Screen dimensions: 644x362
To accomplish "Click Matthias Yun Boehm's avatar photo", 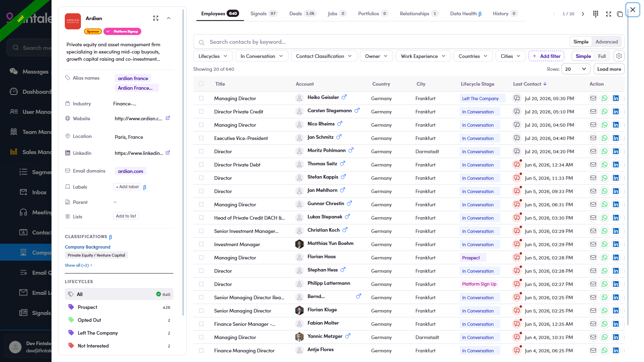I will (x=299, y=244).
